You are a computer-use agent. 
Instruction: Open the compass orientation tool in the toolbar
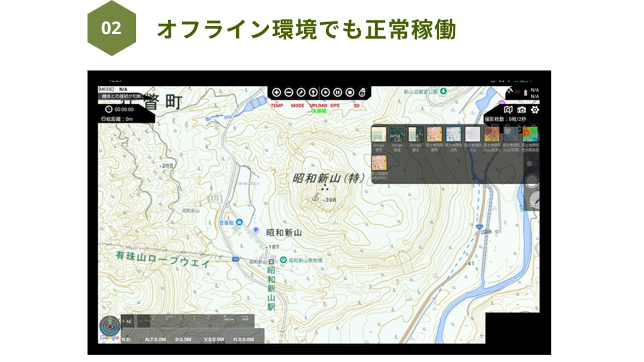(300, 93)
